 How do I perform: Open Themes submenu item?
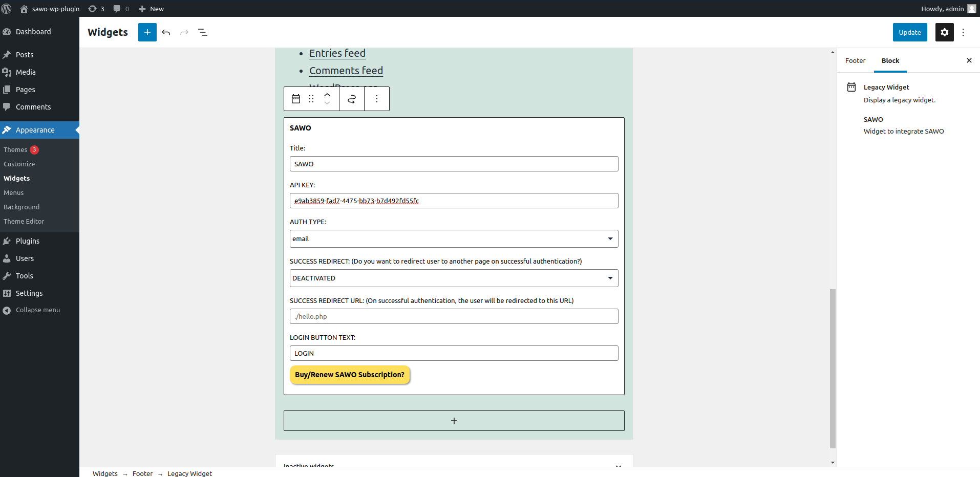pyautogui.click(x=15, y=149)
